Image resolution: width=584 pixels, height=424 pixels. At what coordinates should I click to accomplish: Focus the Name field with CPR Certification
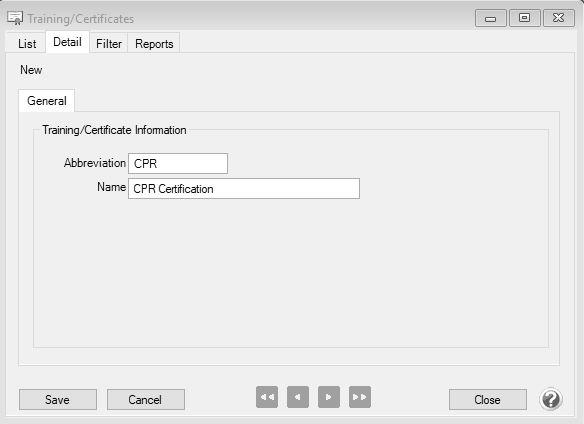click(x=244, y=189)
